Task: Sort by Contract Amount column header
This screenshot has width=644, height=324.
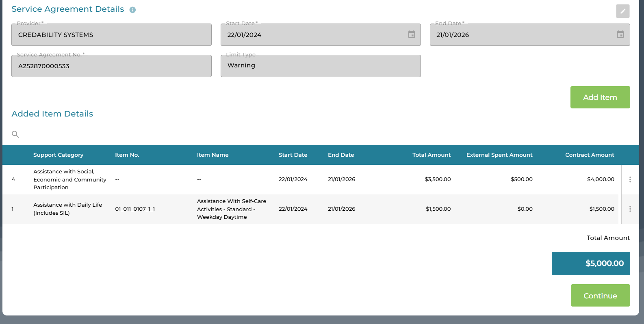Action: point(589,155)
